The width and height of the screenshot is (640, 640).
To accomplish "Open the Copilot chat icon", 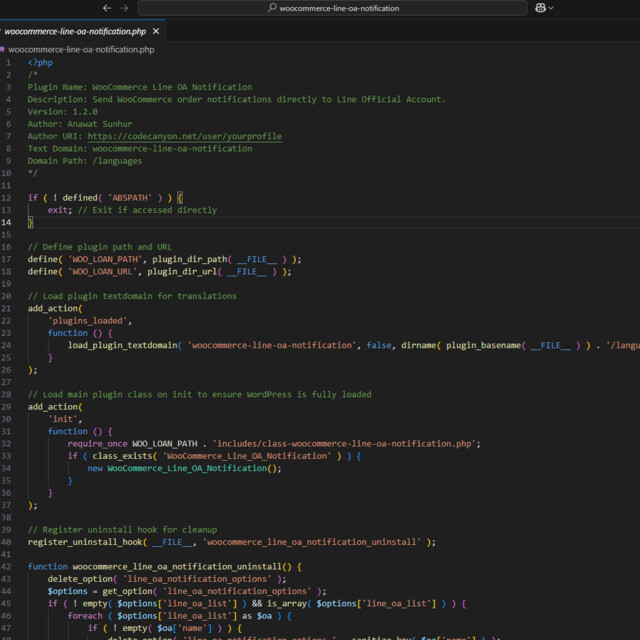I will 541,8.
